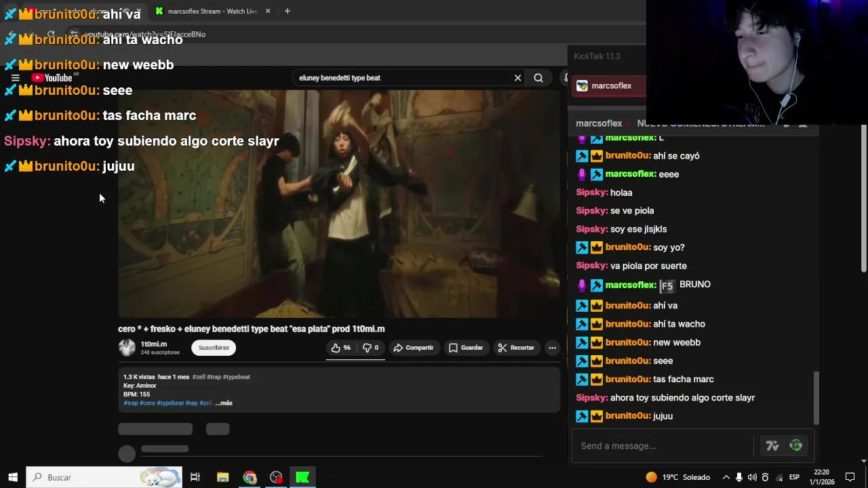Open the clock showing 22:20
Image resolution: width=868 pixels, height=488 pixels.
click(821, 477)
